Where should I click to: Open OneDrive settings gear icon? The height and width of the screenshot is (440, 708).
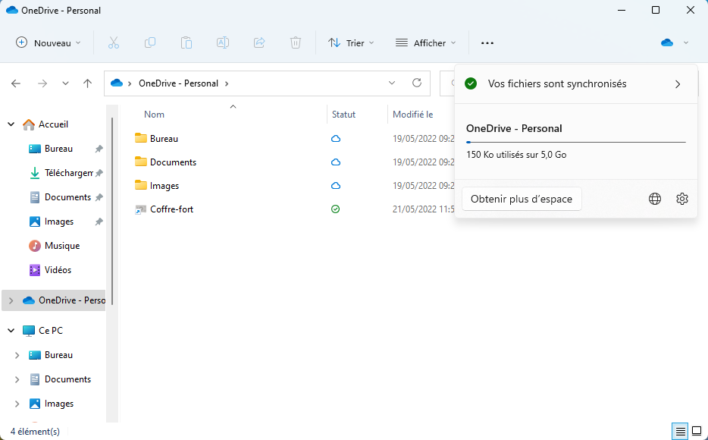point(682,199)
